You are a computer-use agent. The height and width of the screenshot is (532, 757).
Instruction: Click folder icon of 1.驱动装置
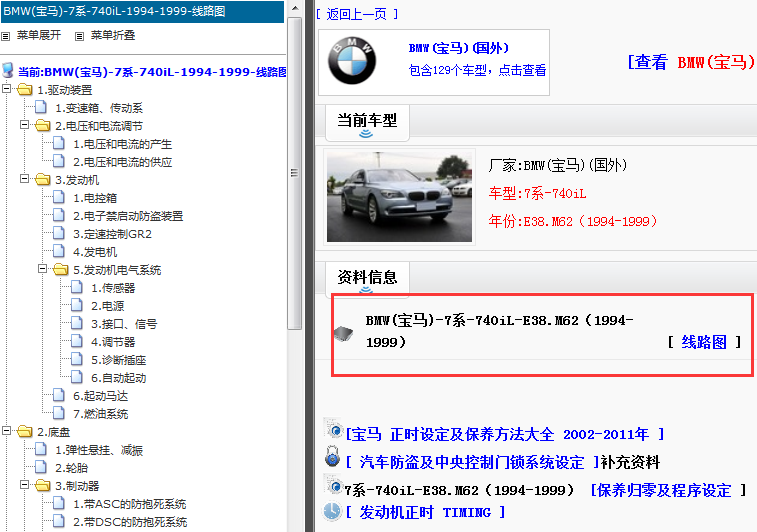(x=25, y=89)
